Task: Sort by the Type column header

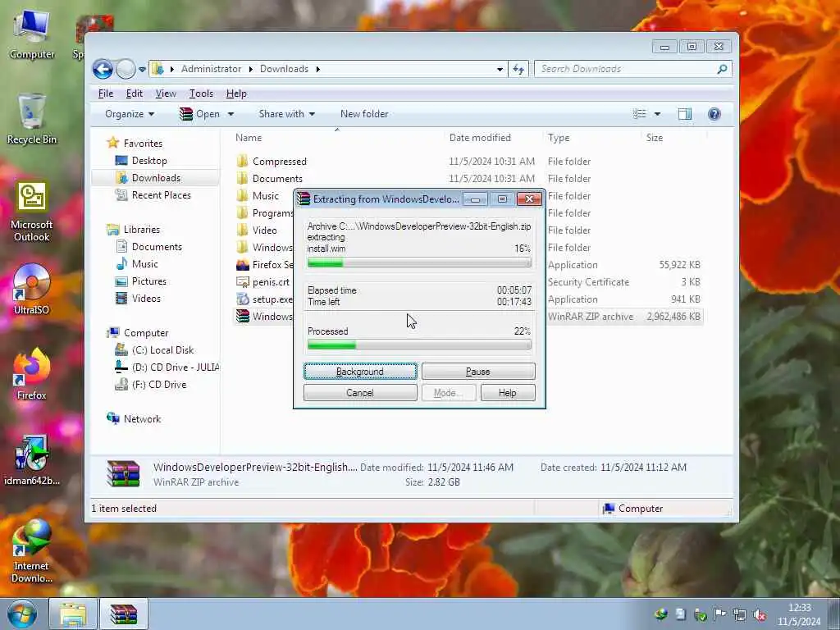Action: tap(558, 138)
